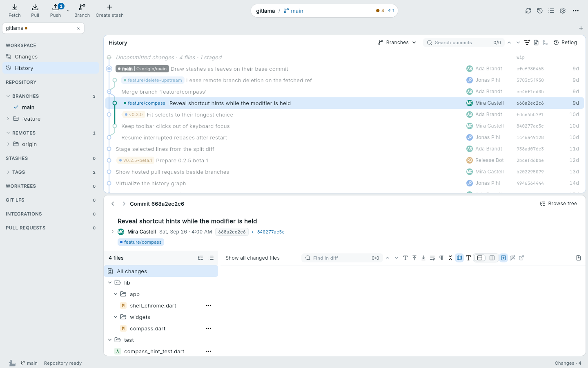This screenshot has height=368, width=588.
Task: Toggle the highlighted plus-box diff option
Action: click(503, 258)
